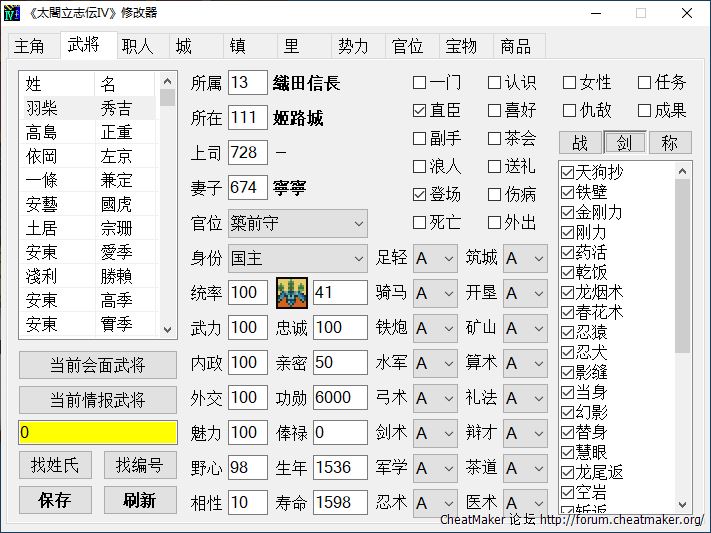711x533 pixels.
Task: Click the 找姓氏 search button
Action: 55,465
